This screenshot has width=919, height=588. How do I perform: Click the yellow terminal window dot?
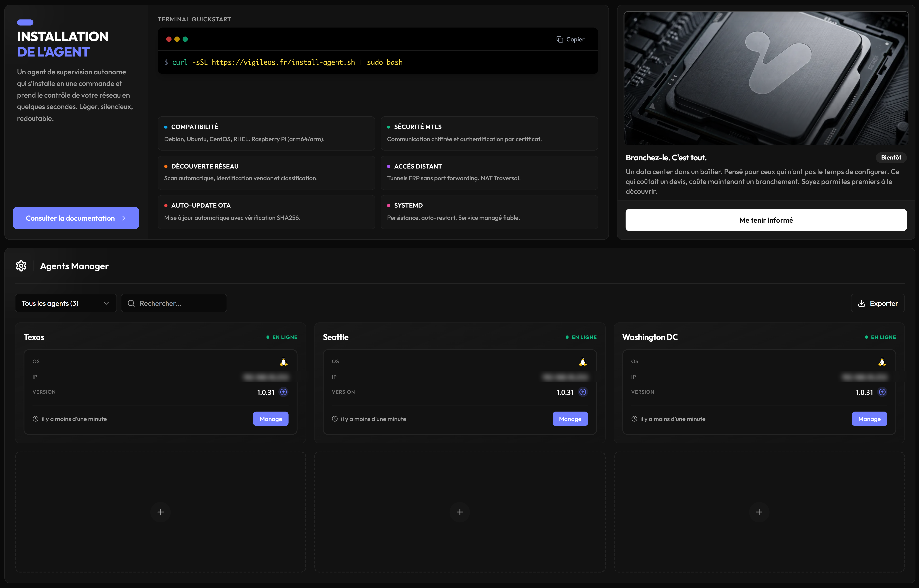tap(177, 39)
